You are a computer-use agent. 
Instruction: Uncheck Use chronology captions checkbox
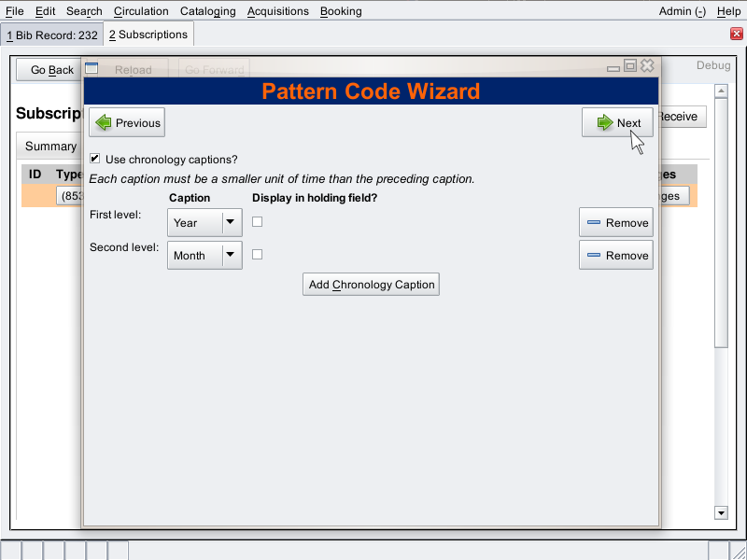[95, 159]
